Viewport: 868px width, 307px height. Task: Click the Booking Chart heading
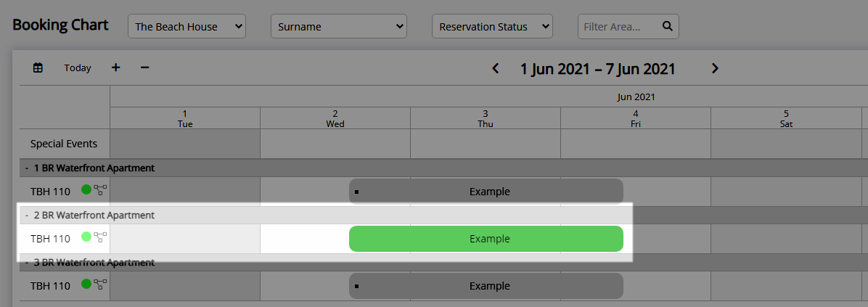(x=60, y=25)
